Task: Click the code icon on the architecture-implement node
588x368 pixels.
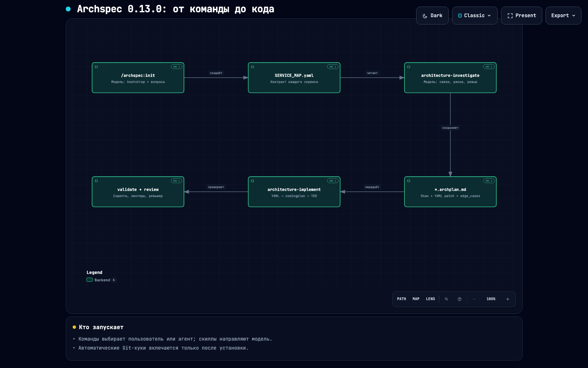Action: (252, 181)
